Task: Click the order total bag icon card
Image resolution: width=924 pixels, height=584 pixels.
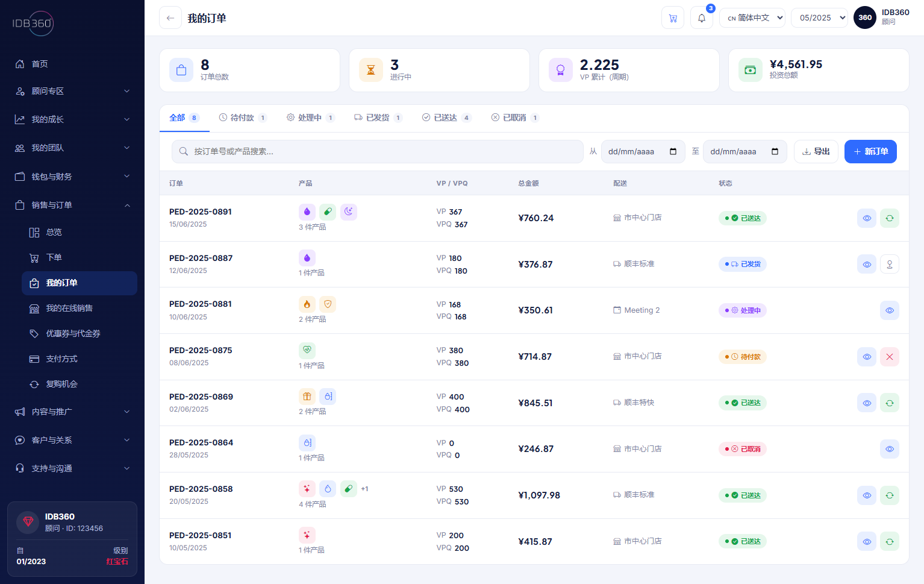Action: (181, 70)
